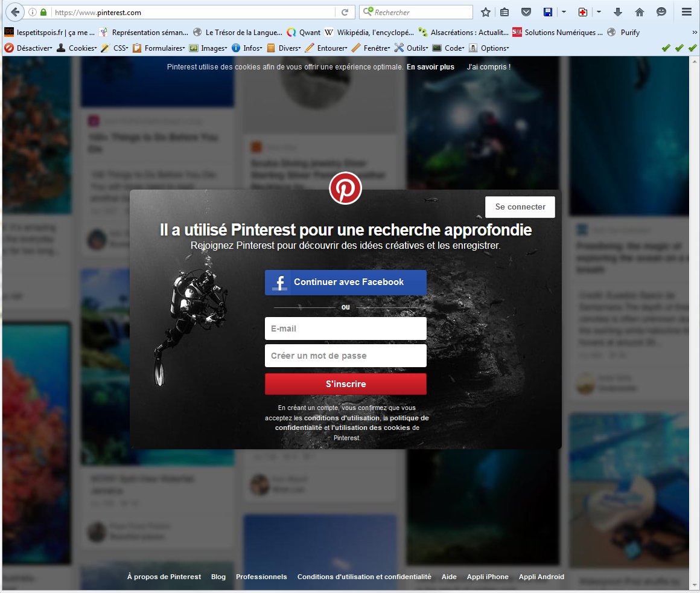This screenshot has width=700, height=593.
Task: Open the Appli iPhone footer link
Action: pyautogui.click(x=488, y=577)
